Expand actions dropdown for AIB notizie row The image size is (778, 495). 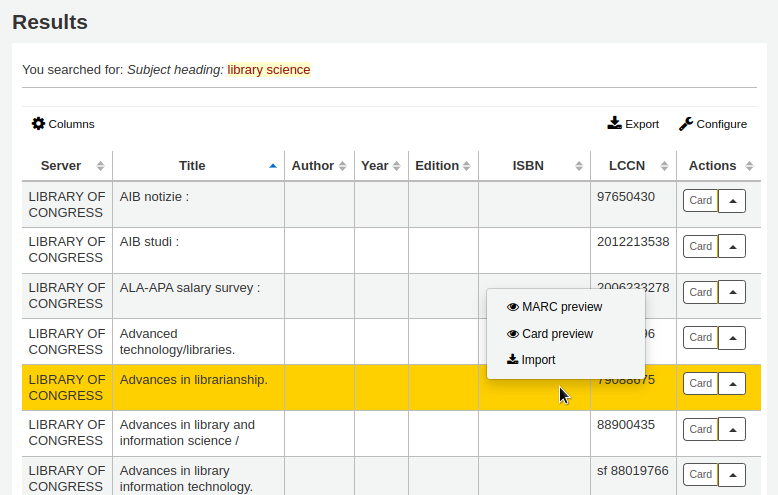[732, 200]
